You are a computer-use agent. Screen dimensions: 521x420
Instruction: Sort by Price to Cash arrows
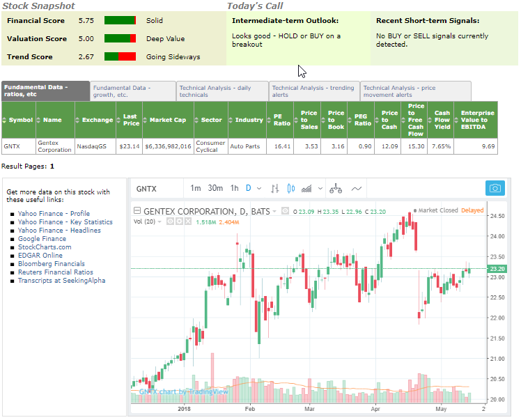tap(377, 120)
